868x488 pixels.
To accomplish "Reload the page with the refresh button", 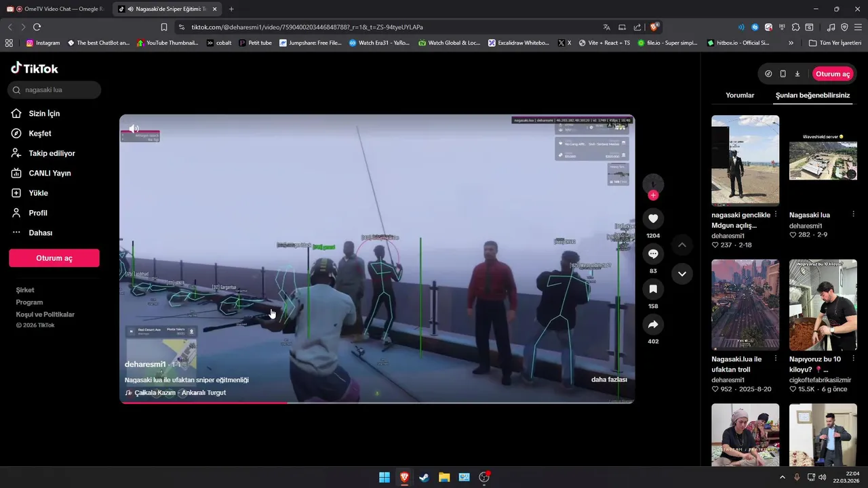I will tap(37, 27).
